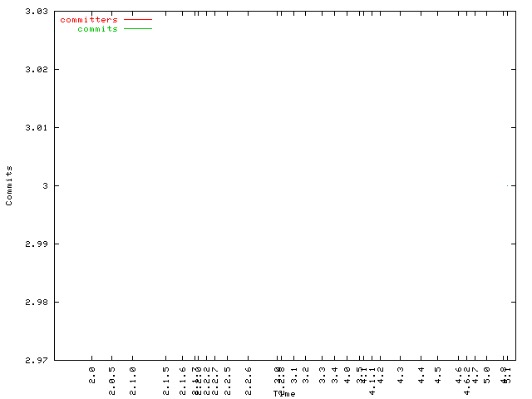
Task: Click the 2.97 y-axis tick label
Action: (35, 361)
